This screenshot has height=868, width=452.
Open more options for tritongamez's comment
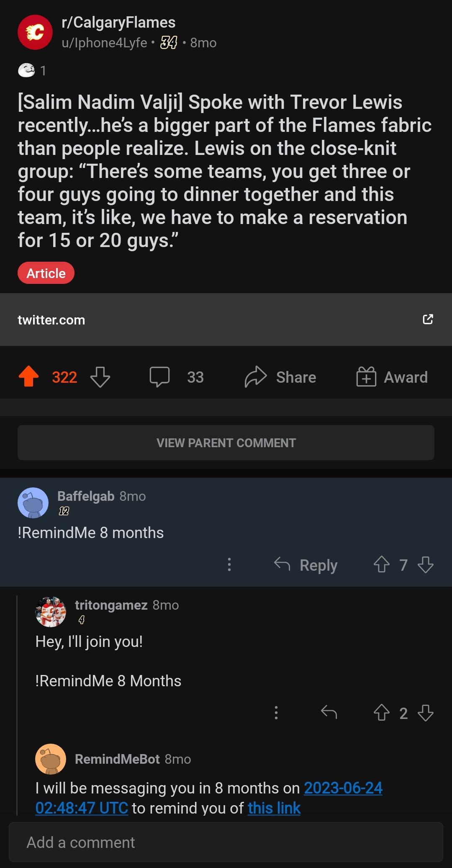276,713
